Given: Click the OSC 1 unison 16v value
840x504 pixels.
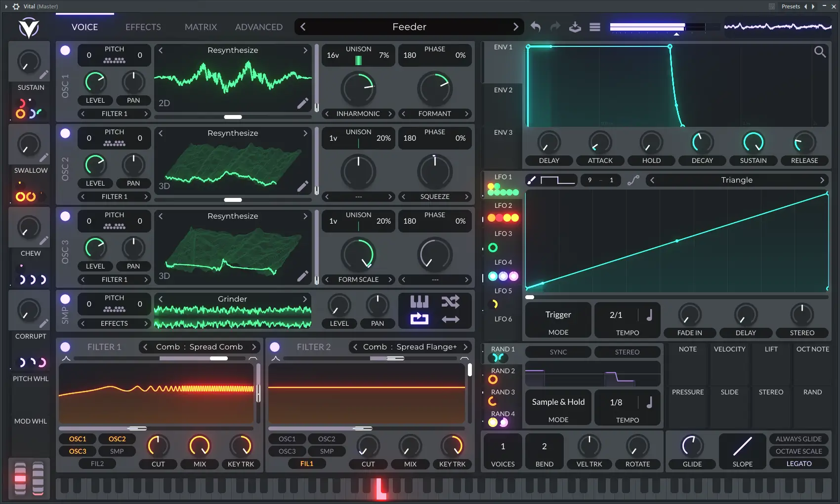Looking at the screenshot, I should (333, 55).
